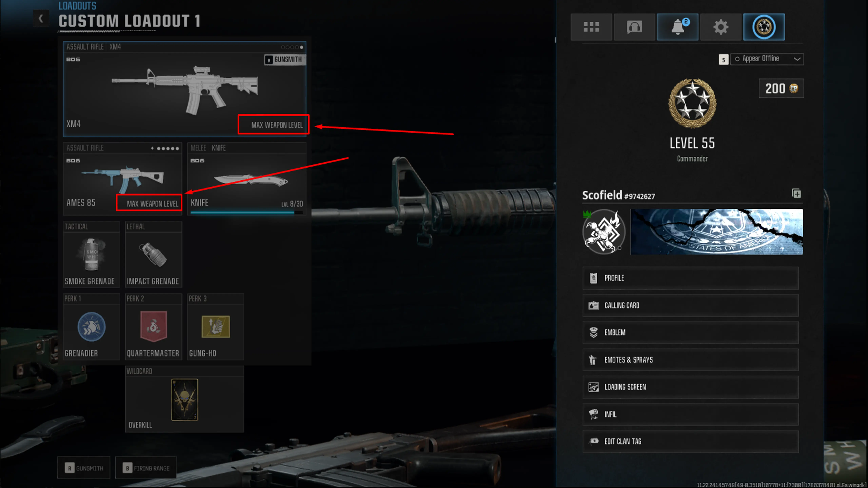Click the 200 COD points balance
This screenshot has width=868, height=488.
point(781,89)
